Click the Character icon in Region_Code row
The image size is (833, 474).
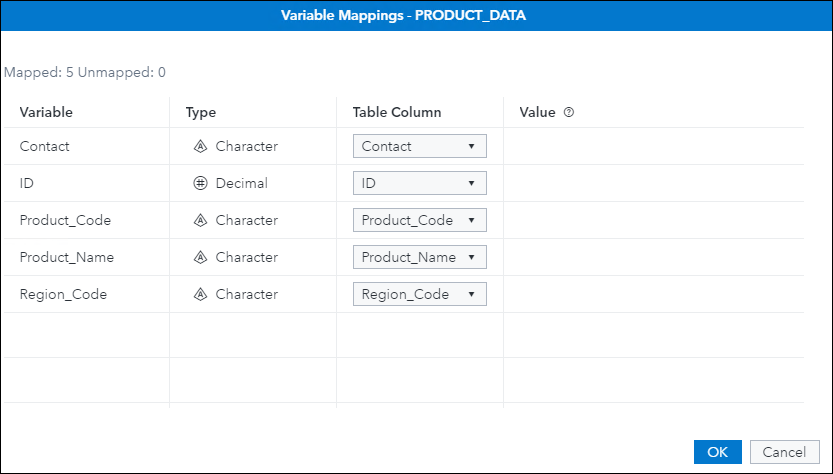200,294
